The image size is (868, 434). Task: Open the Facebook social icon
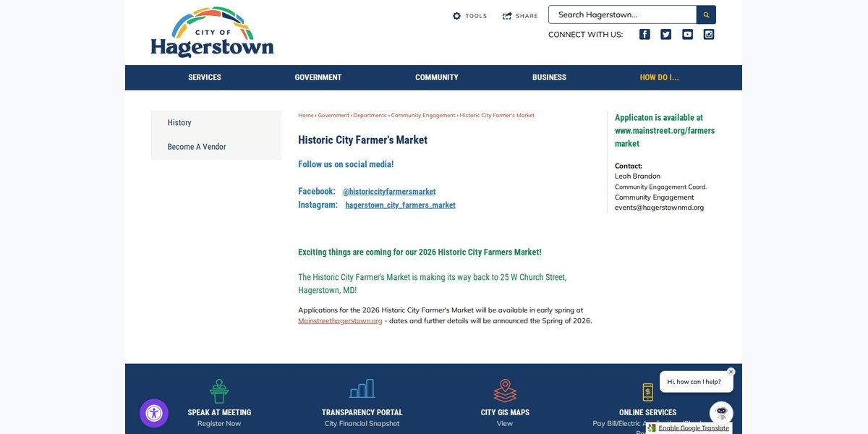point(644,34)
